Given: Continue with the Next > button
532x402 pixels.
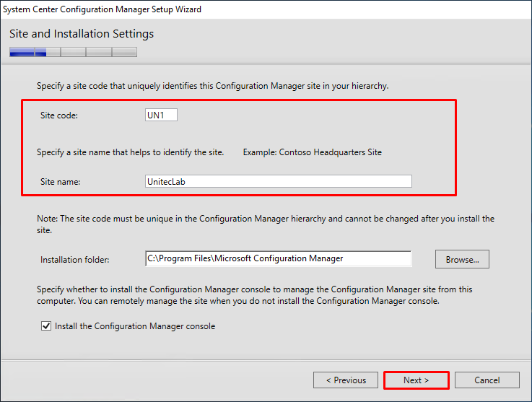Looking at the screenshot, I should [417, 380].
